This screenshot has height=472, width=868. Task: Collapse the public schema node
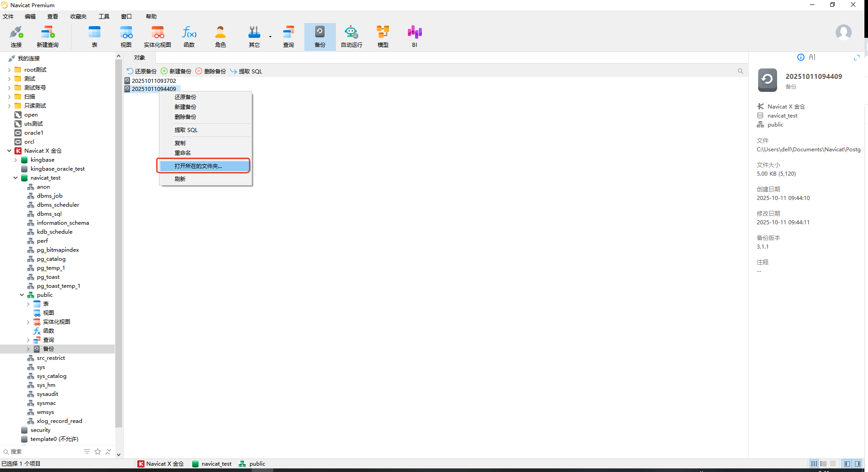tap(22, 295)
